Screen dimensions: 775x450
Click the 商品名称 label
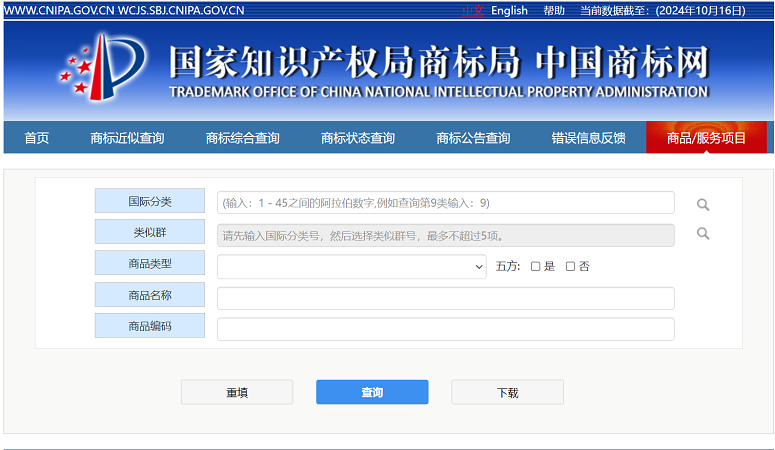coord(150,295)
